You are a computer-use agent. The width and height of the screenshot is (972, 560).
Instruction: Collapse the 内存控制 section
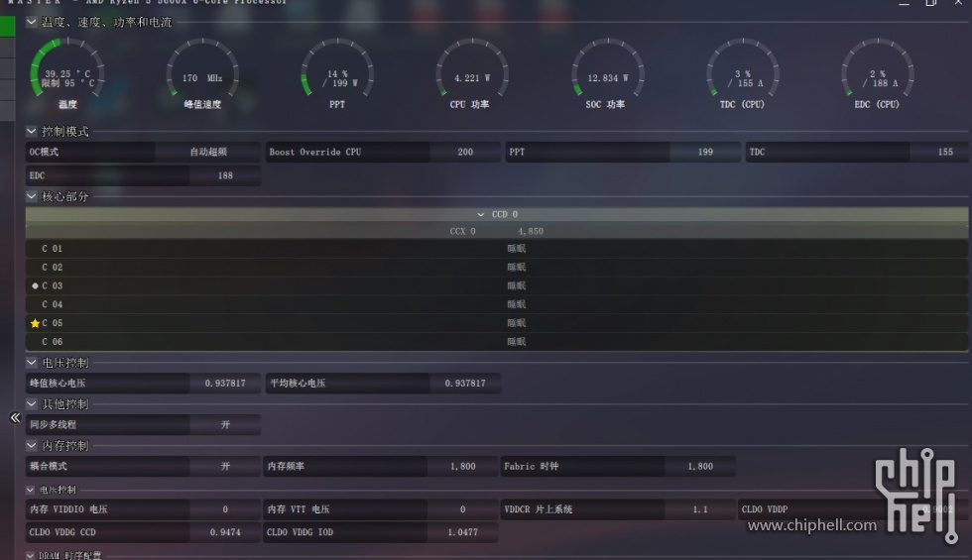31,445
